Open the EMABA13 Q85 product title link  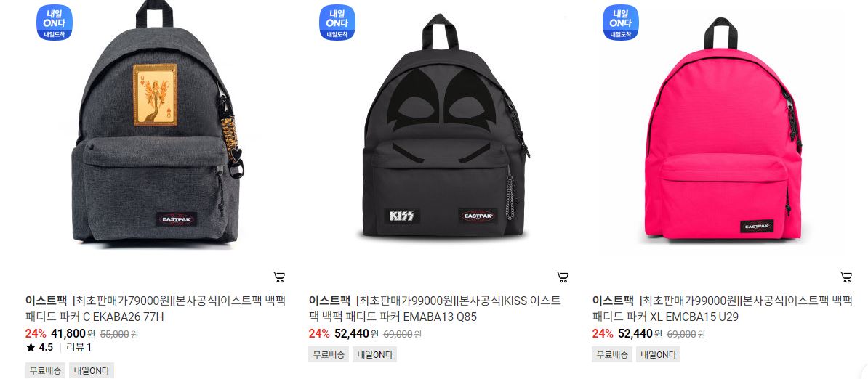tap(435, 309)
